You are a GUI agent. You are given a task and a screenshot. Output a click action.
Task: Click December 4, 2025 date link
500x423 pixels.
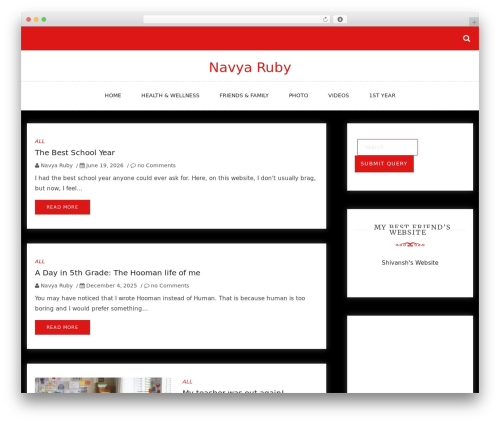click(111, 286)
